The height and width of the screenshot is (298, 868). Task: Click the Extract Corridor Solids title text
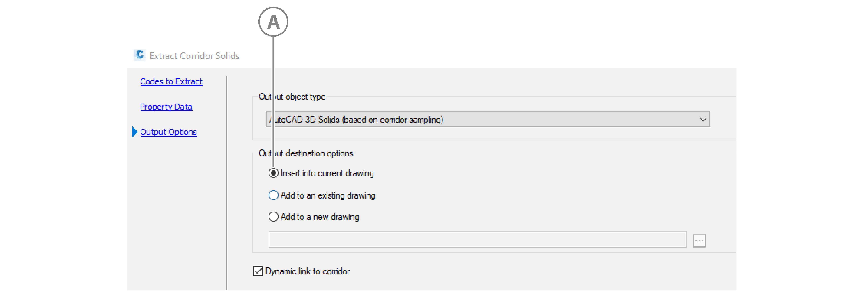click(194, 56)
